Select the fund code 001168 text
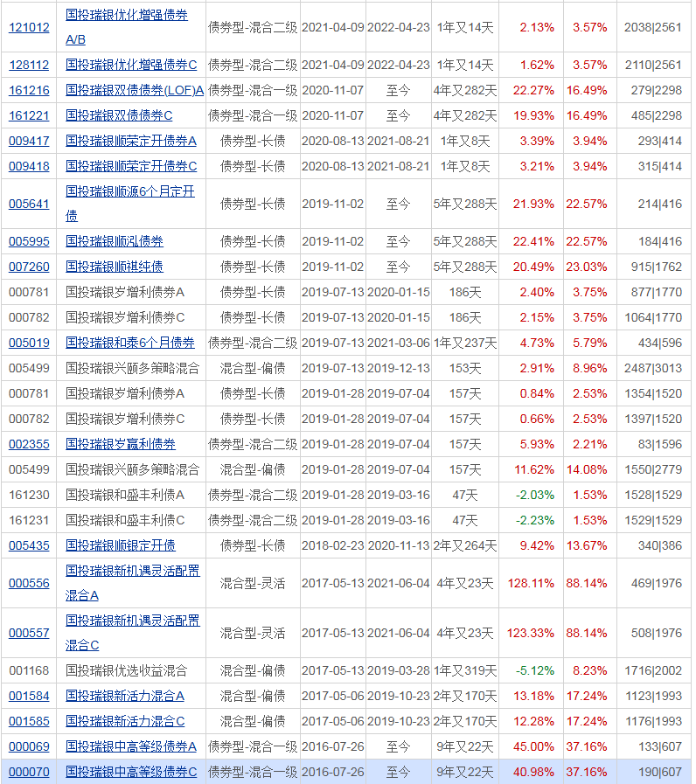 coord(29,671)
